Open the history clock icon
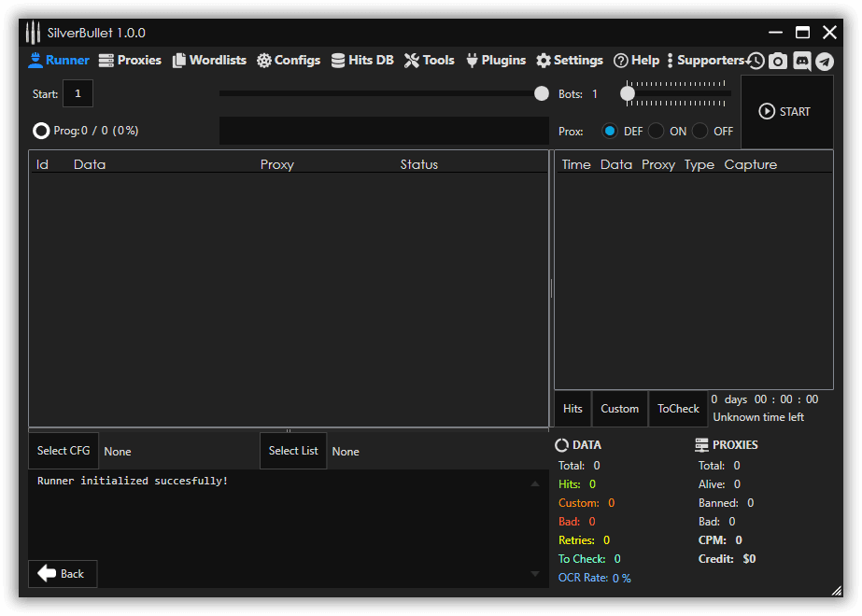 click(x=756, y=61)
